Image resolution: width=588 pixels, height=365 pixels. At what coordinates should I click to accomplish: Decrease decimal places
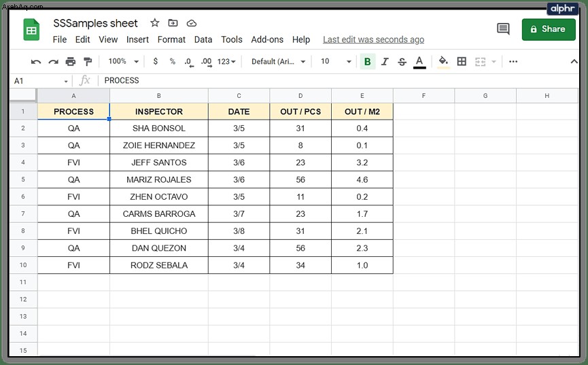coord(188,62)
